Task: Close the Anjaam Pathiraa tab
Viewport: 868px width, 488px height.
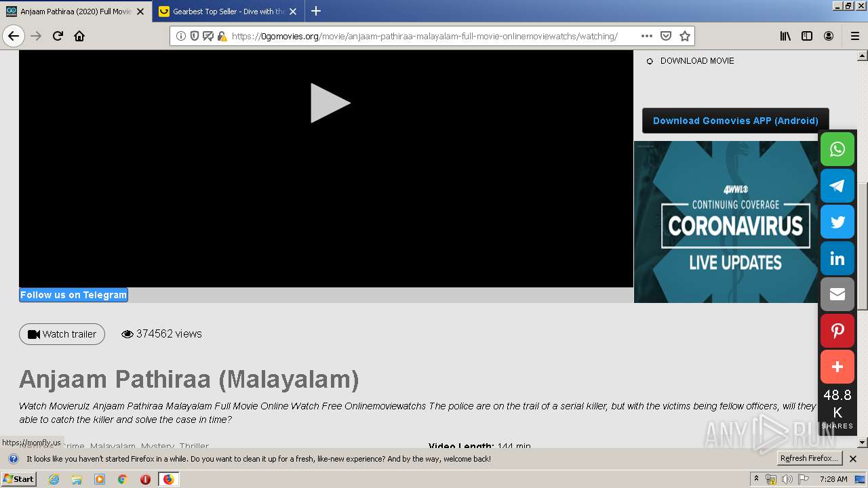Action: coord(140,12)
